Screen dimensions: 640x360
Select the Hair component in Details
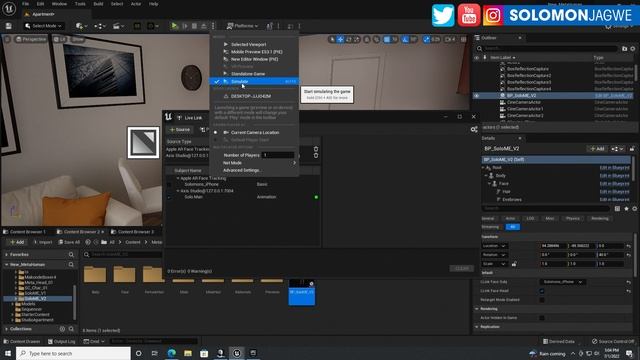pos(506,191)
